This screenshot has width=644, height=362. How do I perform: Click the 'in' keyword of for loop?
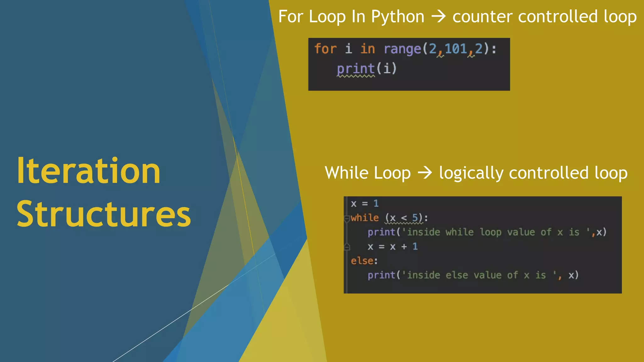(368, 49)
